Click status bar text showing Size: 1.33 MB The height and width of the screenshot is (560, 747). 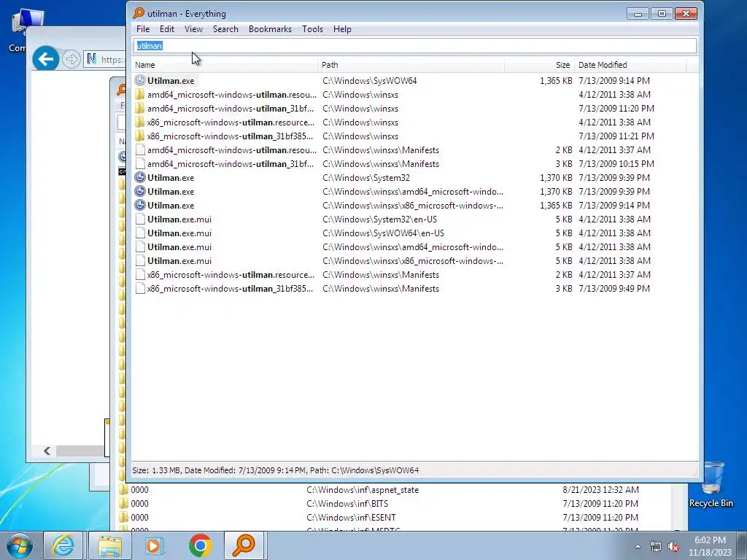(x=275, y=470)
